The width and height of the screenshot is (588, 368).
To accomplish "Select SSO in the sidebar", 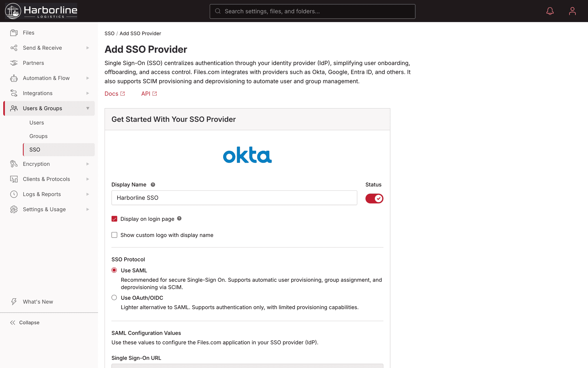I will pyautogui.click(x=59, y=150).
